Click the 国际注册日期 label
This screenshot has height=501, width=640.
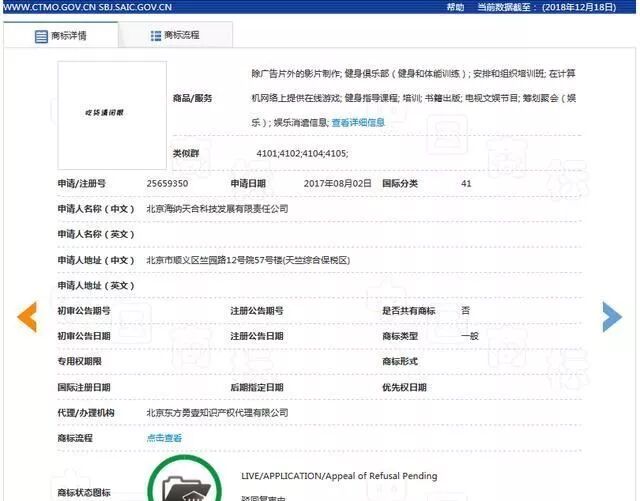pyautogui.click(x=84, y=387)
